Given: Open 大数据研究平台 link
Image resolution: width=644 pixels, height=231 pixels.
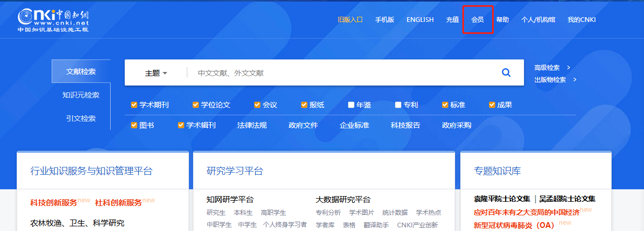Looking at the screenshot, I should (343, 199).
